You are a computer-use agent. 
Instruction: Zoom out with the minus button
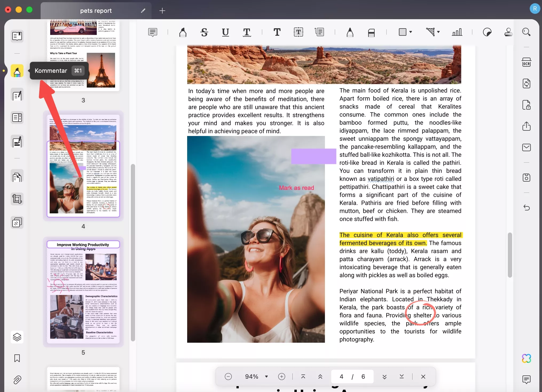pyautogui.click(x=228, y=377)
